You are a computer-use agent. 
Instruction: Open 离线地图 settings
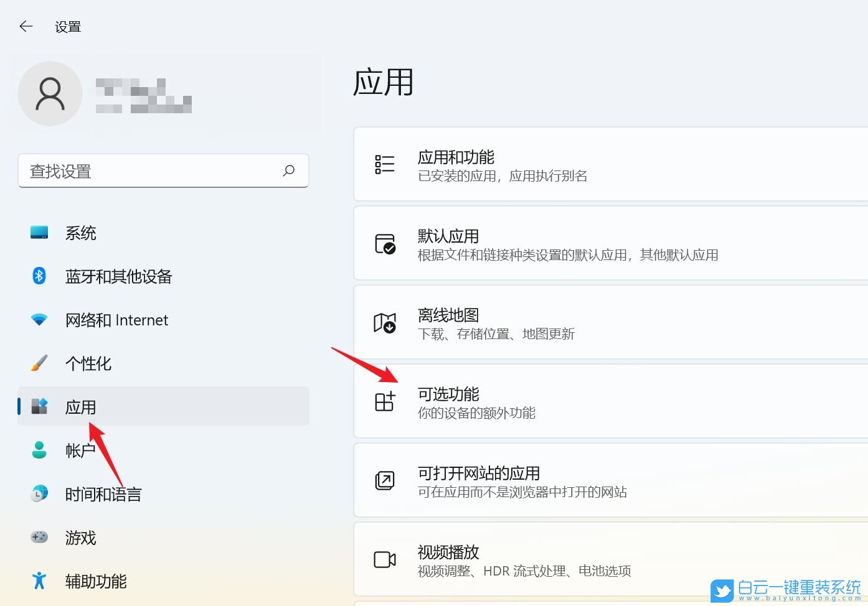610,323
